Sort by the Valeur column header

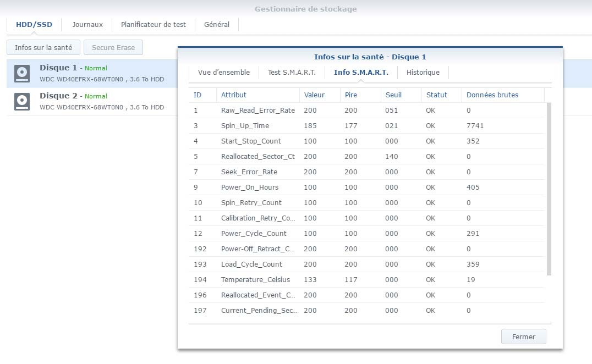[314, 95]
